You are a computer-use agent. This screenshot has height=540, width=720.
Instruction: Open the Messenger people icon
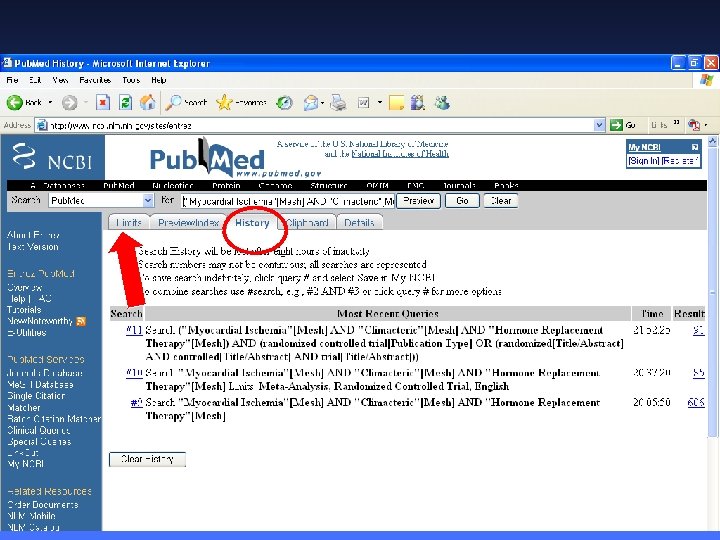(443, 102)
